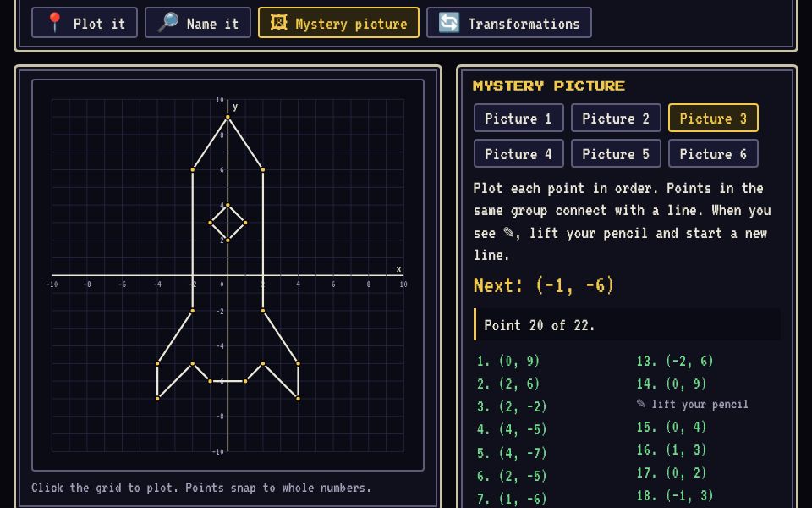This screenshot has width=812, height=508.
Task: Click list entry '4. (4, -5)'
Action: [x=512, y=429]
